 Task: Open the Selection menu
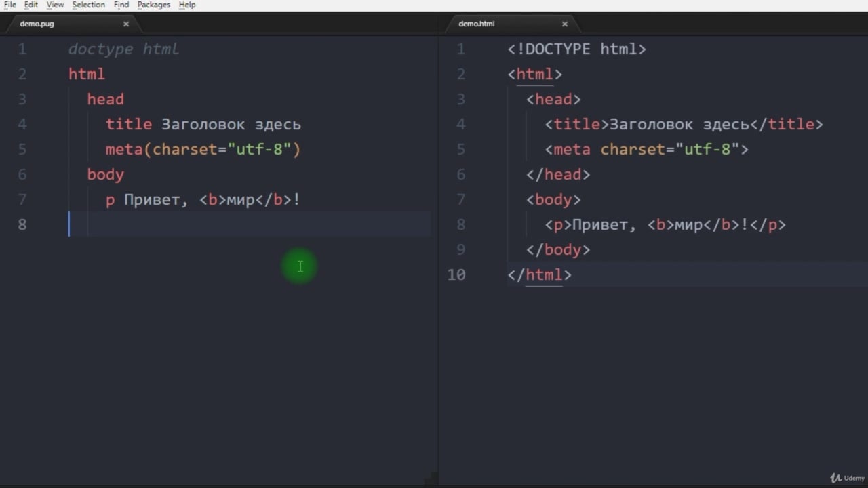pyautogui.click(x=89, y=5)
